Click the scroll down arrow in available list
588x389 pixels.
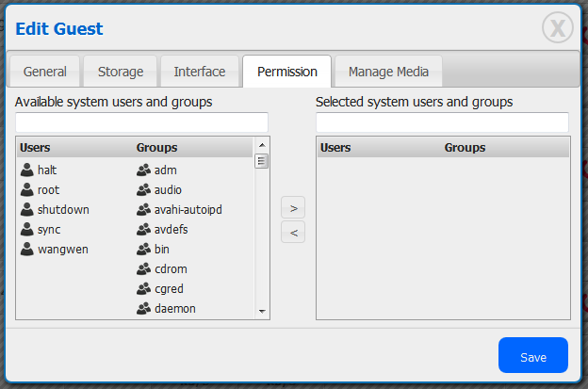[262, 312]
